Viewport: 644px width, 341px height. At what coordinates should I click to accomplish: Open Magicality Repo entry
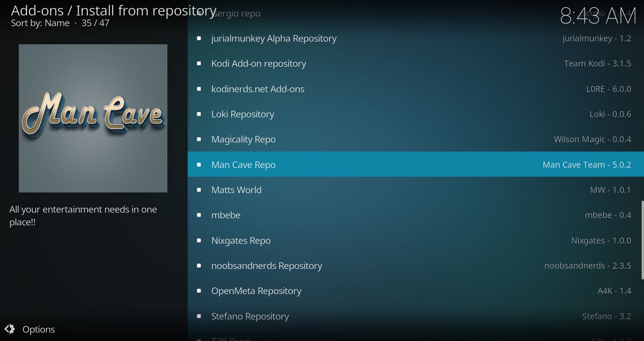[x=243, y=139]
